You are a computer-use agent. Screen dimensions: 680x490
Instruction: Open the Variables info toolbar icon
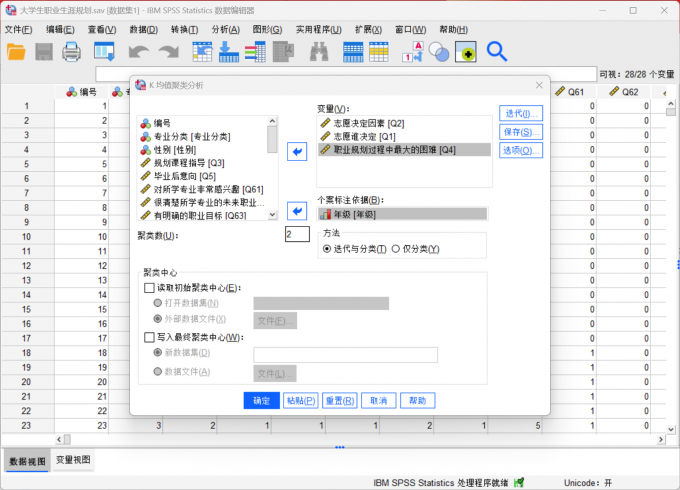(x=255, y=52)
